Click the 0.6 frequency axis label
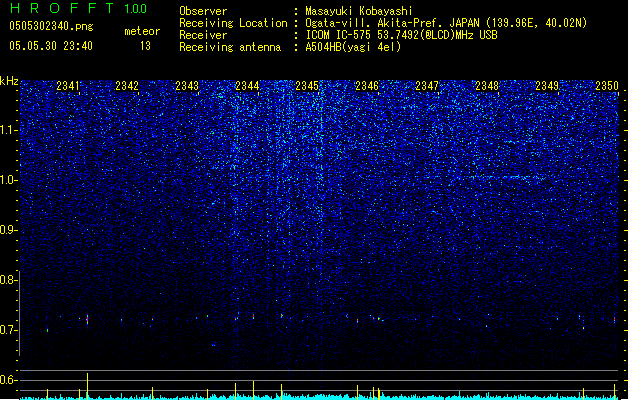The width and height of the screenshot is (629, 400). pos(8,380)
